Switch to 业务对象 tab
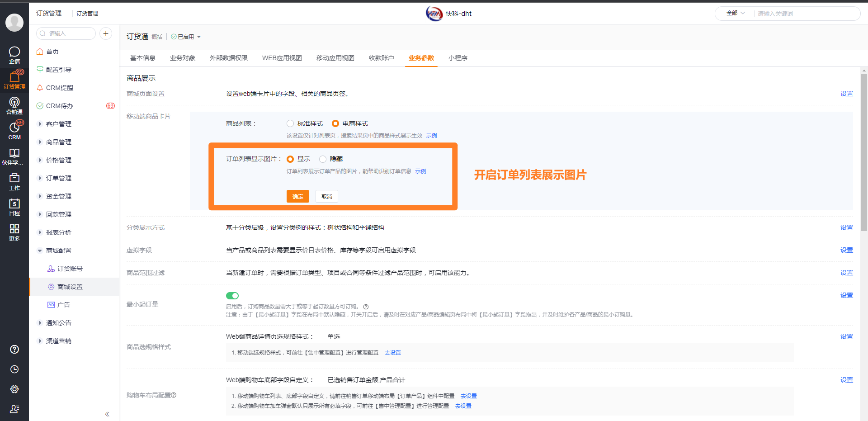The image size is (868, 421). click(x=183, y=58)
